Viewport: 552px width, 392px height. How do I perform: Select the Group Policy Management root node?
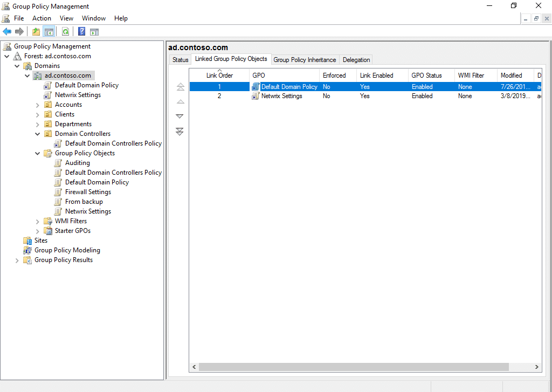[52, 46]
